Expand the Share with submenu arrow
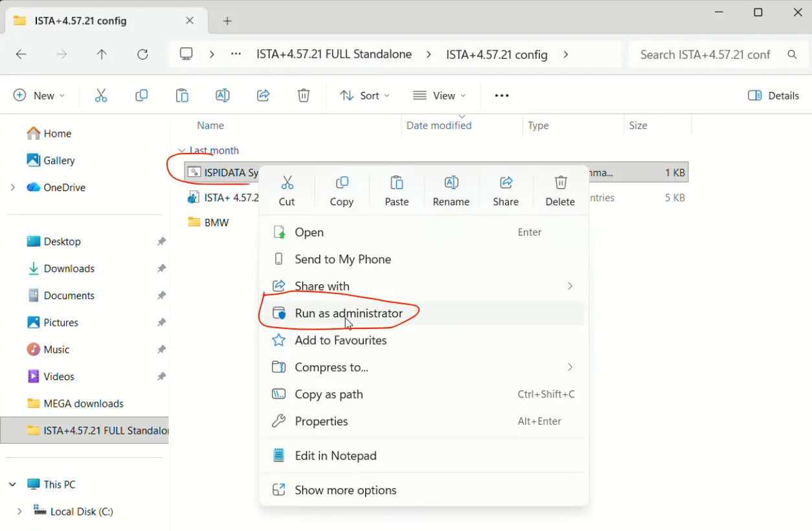The image size is (812, 531). (570, 286)
